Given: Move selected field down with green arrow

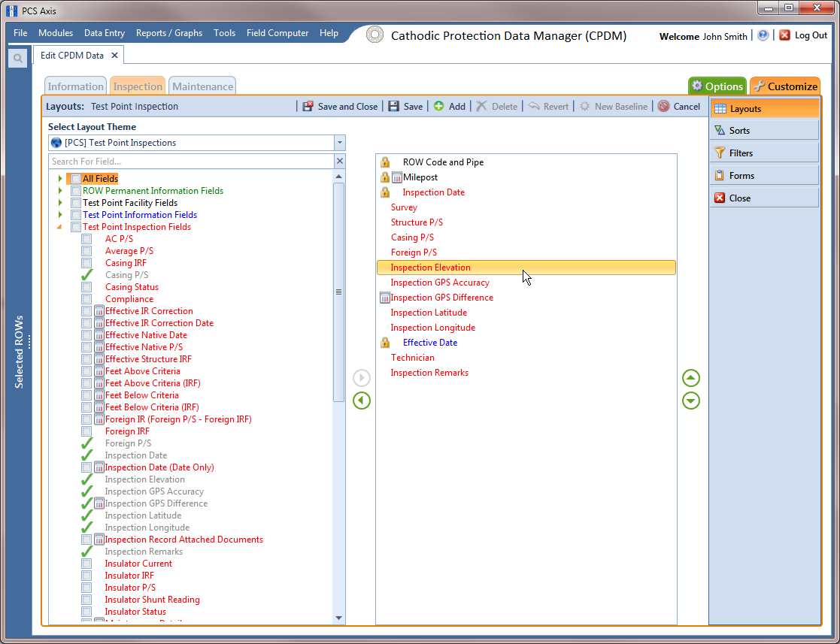Looking at the screenshot, I should [x=691, y=401].
